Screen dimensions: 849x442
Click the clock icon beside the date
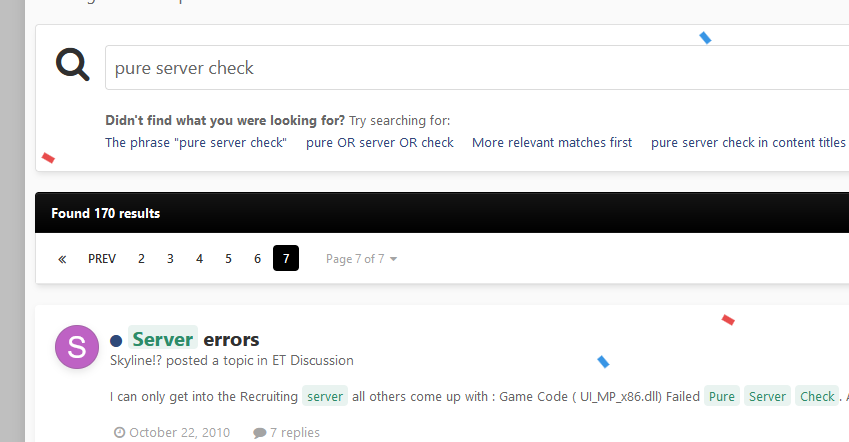(119, 432)
